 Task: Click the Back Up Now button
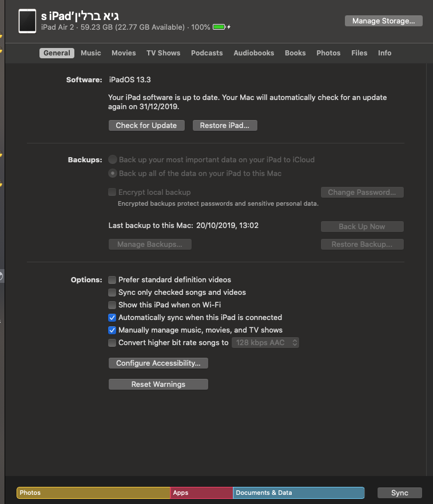tap(362, 227)
